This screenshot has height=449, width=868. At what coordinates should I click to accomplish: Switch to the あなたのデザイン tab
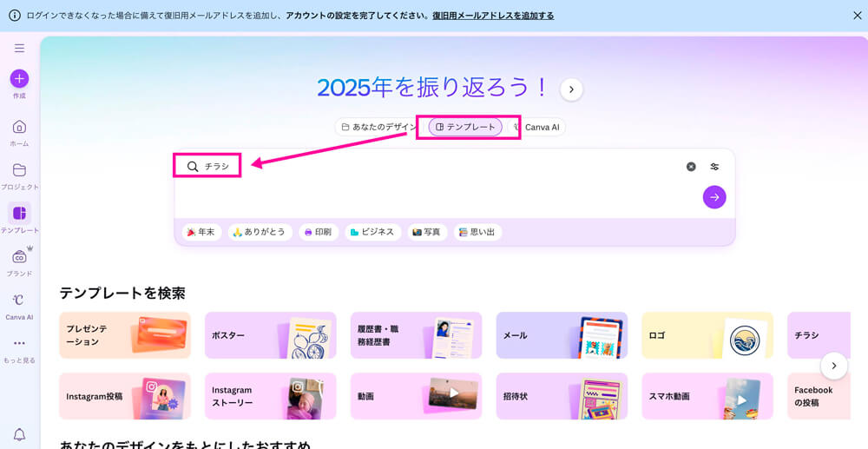click(x=378, y=127)
